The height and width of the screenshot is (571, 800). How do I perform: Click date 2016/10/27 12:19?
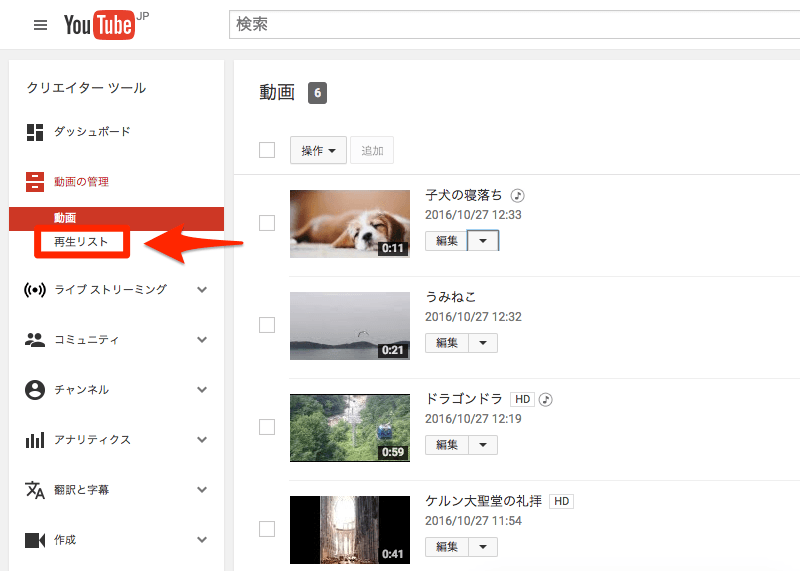(473, 419)
